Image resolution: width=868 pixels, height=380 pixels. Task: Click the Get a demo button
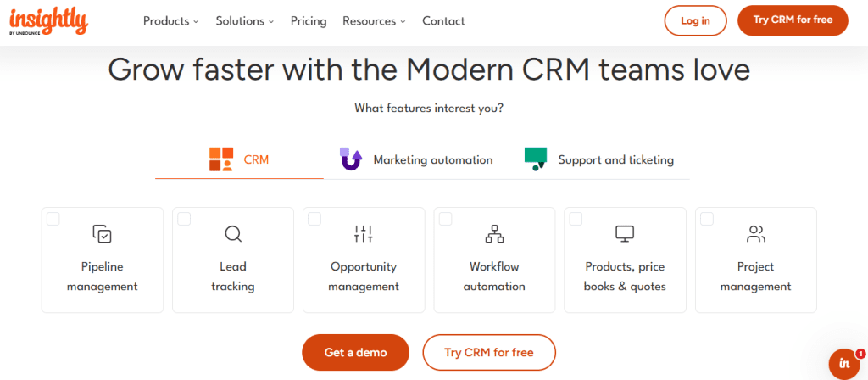click(355, 352)
